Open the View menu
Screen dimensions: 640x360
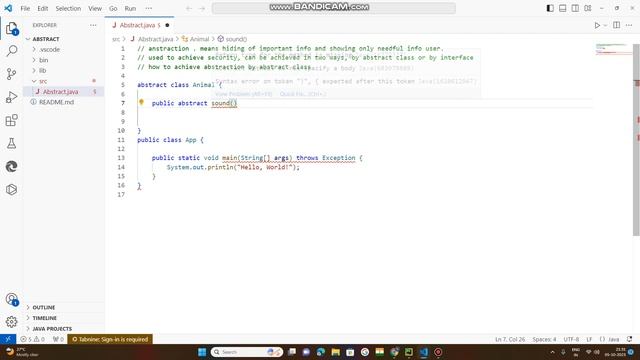95,8
